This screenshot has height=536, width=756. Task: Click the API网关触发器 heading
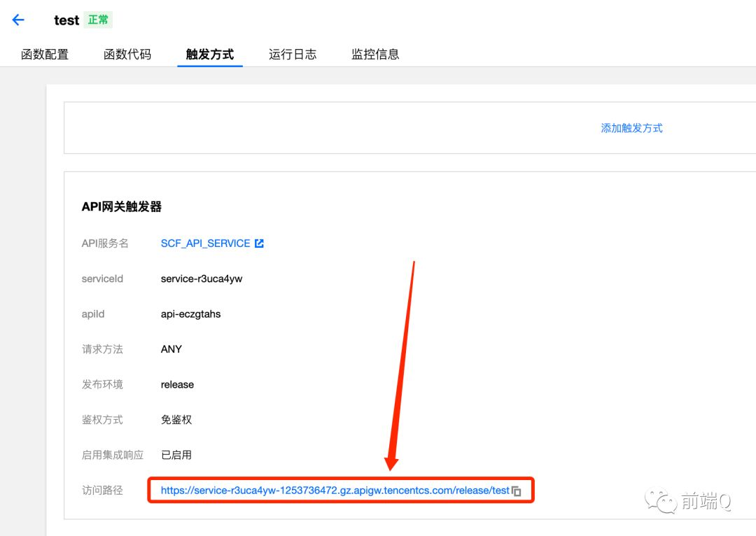(122, 207)
